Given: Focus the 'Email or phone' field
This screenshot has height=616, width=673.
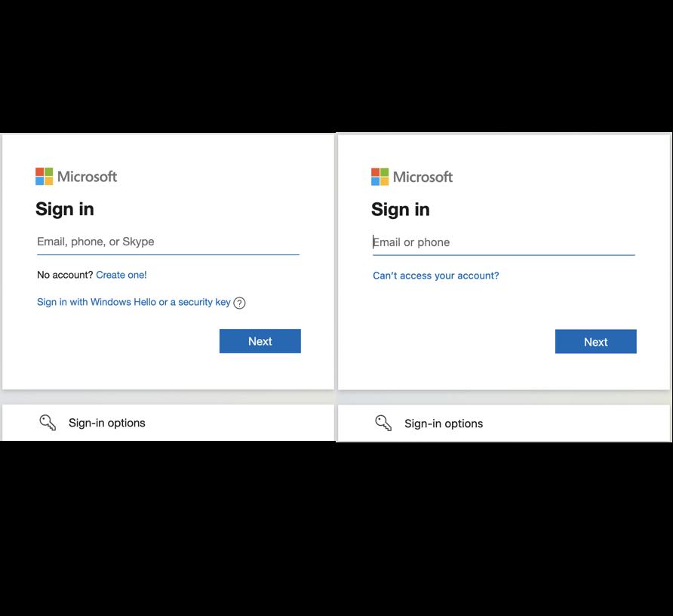Looking at the screenshot, I should pos(503,242).
